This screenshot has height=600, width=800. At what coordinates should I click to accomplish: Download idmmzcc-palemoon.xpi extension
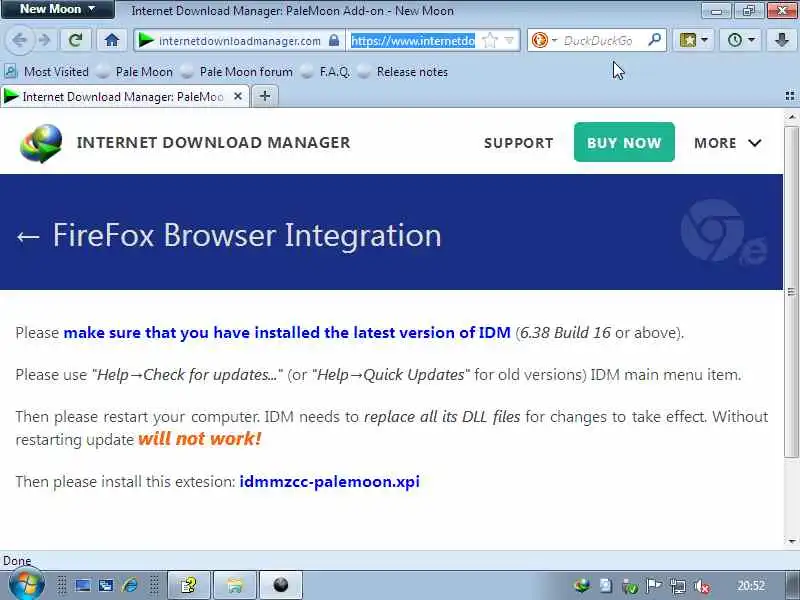(x=330, y=482)
